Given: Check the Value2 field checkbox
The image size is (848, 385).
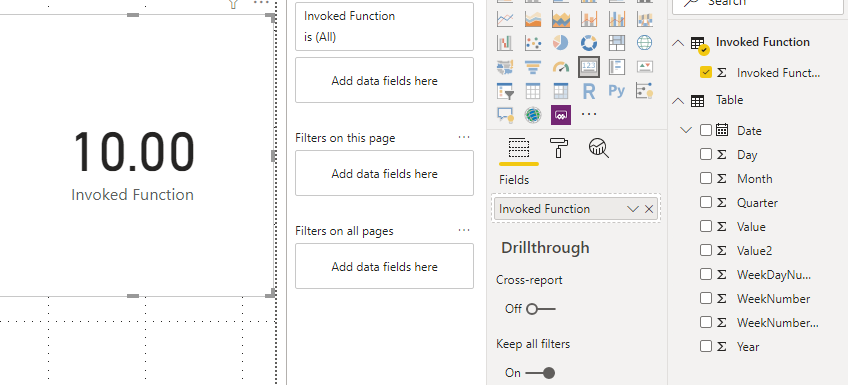Looking at the screenshot, I should click(706, 250).
